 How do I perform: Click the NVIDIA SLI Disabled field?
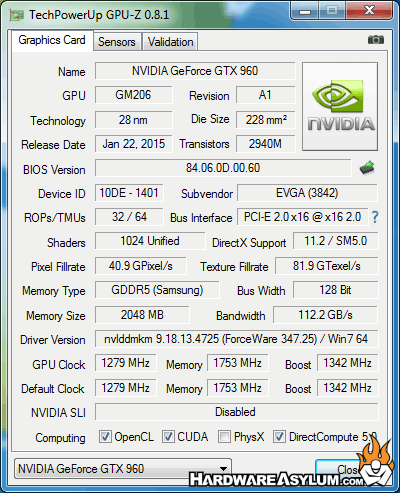tap(236, 412)
